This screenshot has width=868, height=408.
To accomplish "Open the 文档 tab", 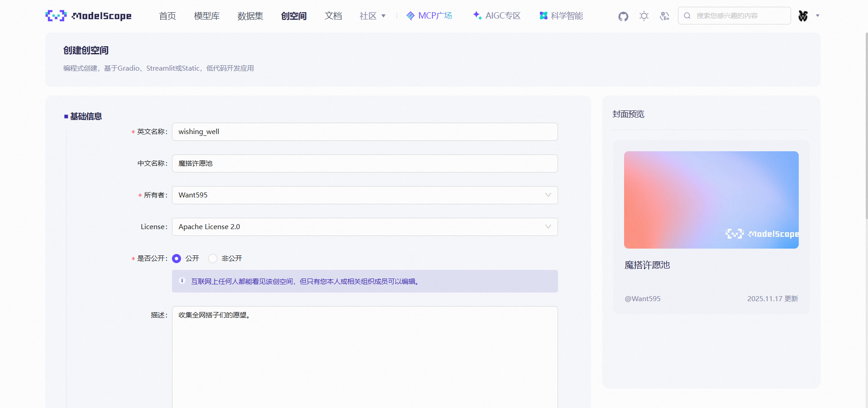I will [333, 16].
